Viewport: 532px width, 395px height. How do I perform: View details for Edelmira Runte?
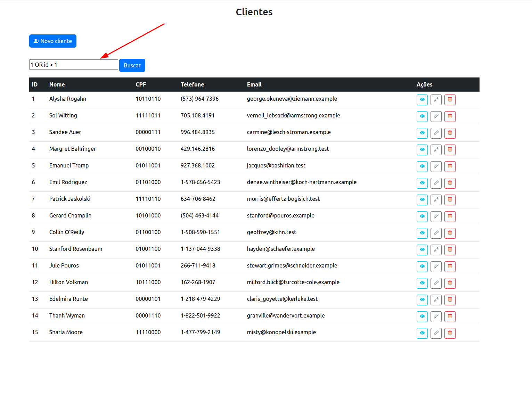422,300
